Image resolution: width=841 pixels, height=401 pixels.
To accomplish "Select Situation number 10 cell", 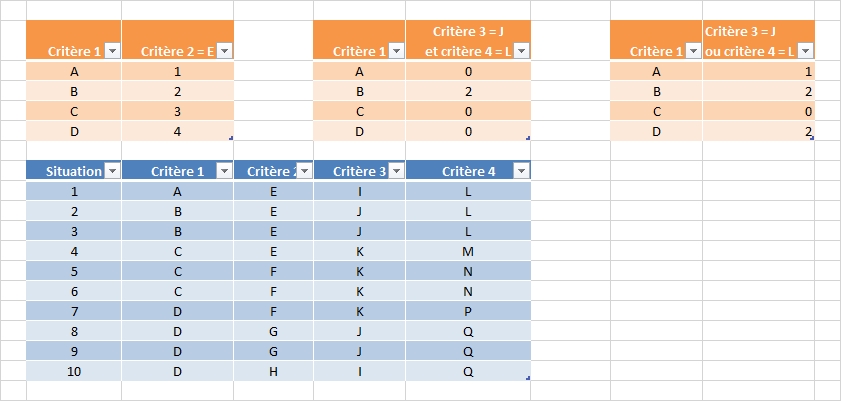I will point(74,371).
